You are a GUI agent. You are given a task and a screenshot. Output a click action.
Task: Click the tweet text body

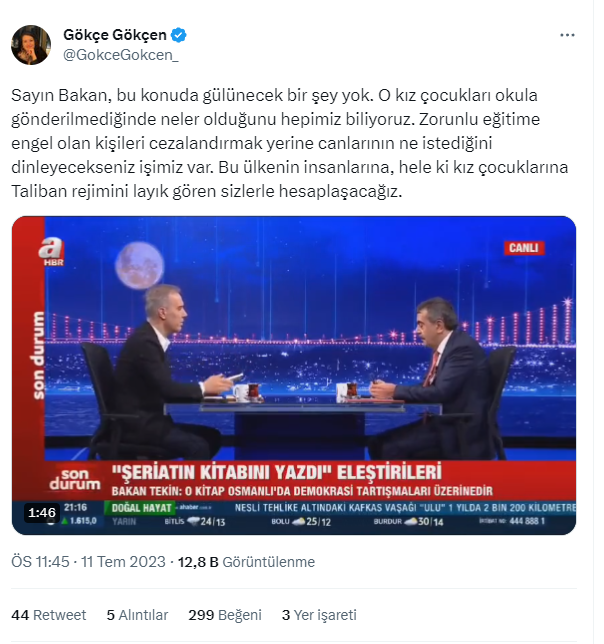pos(289,143)
